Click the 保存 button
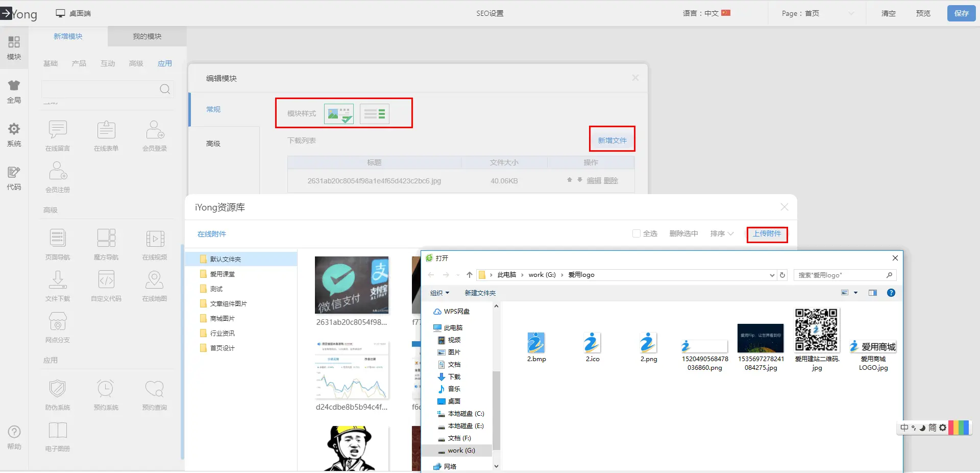980x473 pixels. [x=961, y=13]
